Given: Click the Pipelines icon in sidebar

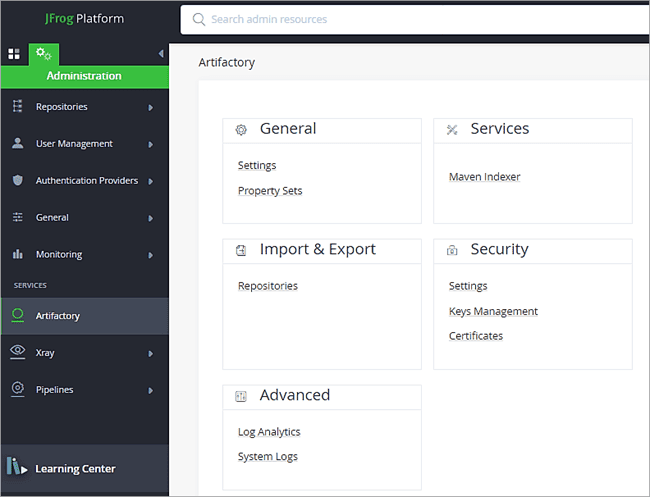Looking at the screenshot, I should tap(17, 389).
